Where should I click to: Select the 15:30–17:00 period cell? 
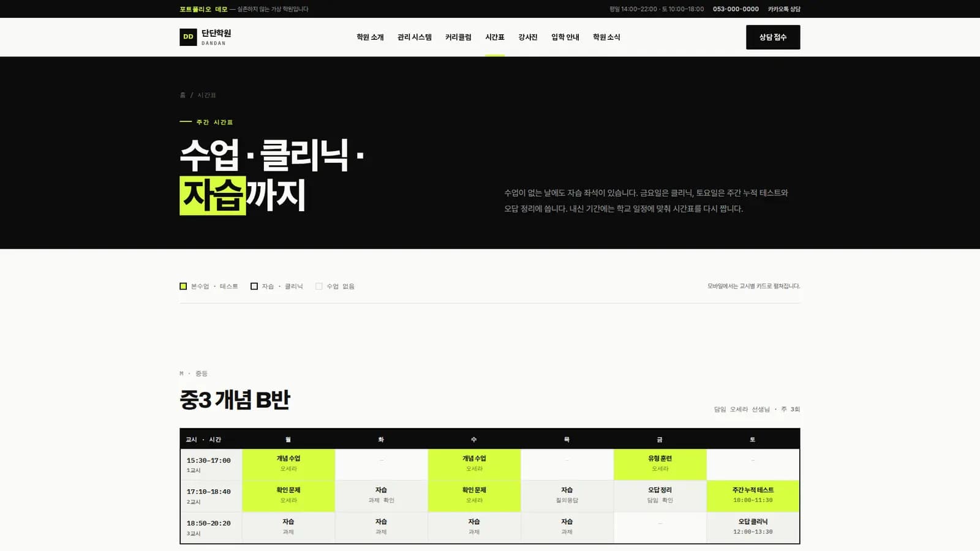[211, 465]
